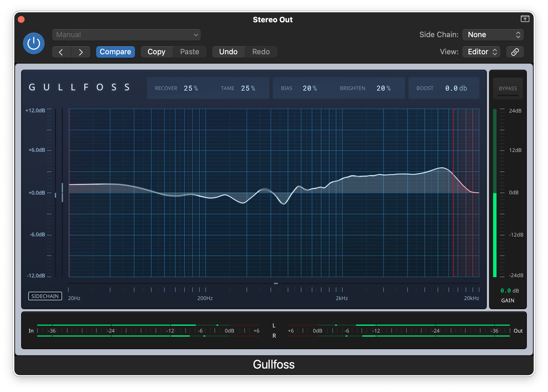
Task: Toggle the plugin power button
Action: click(x=34, y=43)
